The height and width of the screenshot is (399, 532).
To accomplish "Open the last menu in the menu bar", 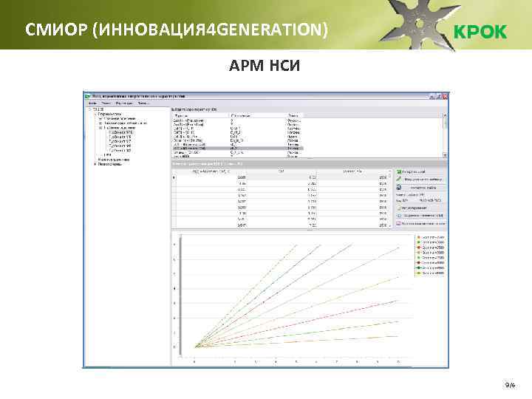I will tap(143, 103).
